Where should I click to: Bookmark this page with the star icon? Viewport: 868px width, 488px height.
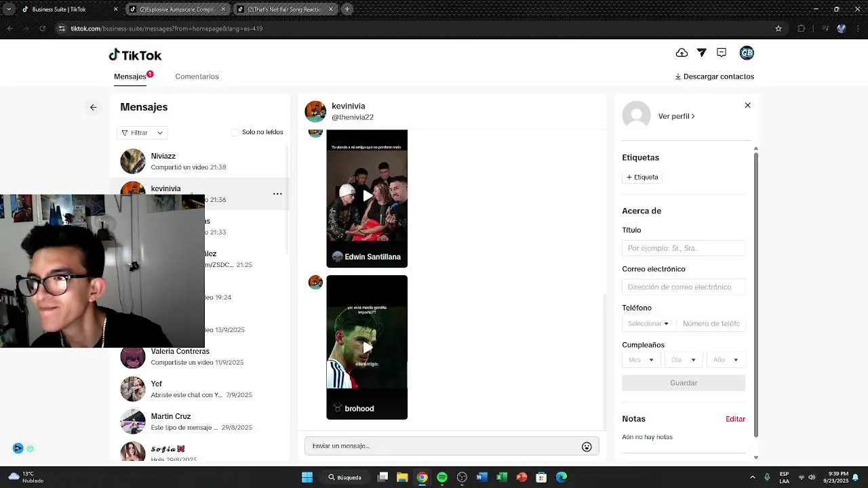click(778, 28)
